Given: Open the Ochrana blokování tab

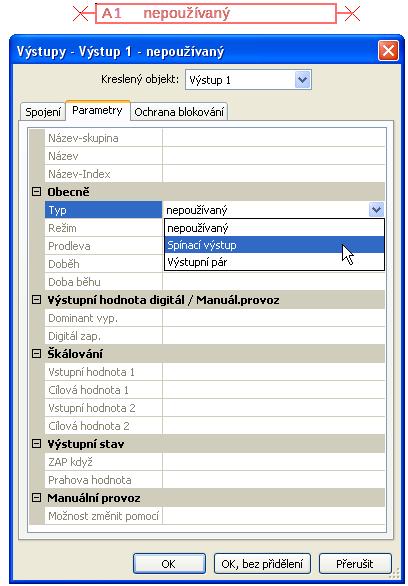Looking at the screenshot, I should (179, 112).
